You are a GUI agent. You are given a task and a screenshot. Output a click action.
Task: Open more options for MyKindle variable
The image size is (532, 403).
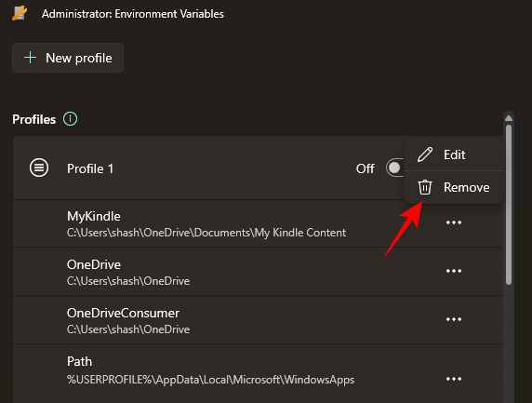(454, 222)
